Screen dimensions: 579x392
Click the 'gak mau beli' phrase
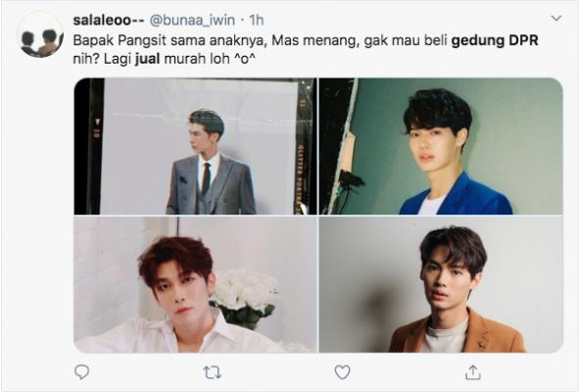pyautogui.click(x=406, y=40)
